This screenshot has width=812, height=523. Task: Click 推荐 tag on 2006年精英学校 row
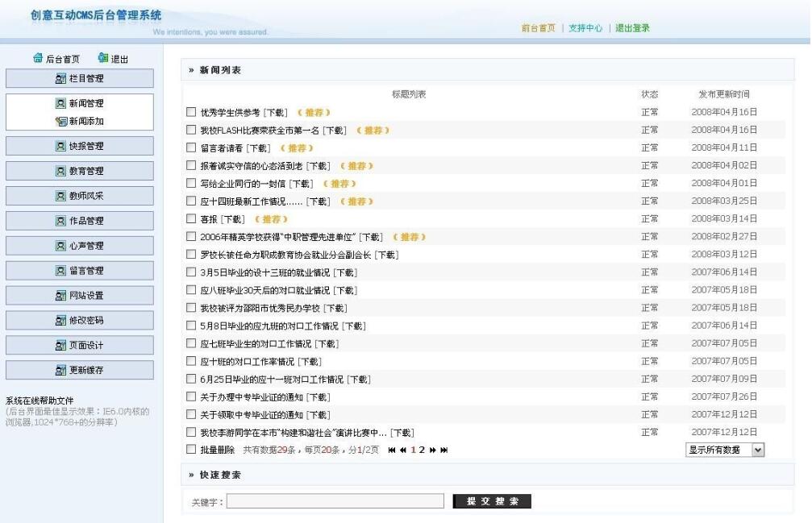coord(409,237)
